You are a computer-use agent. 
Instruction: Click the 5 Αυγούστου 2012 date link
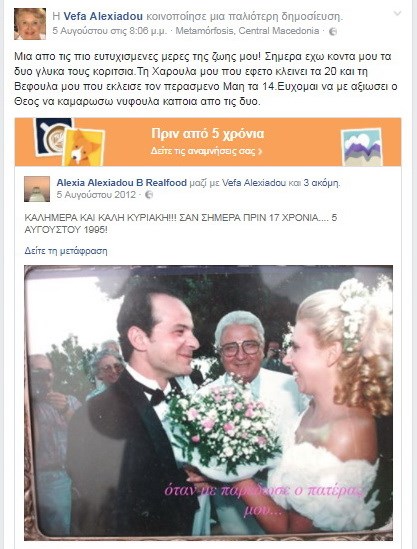point(96,195)
